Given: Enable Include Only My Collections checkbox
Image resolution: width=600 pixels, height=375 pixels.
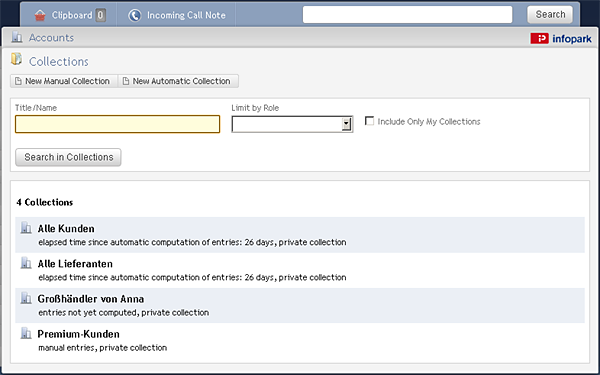Looking at the screenshot, I should 369,121.
